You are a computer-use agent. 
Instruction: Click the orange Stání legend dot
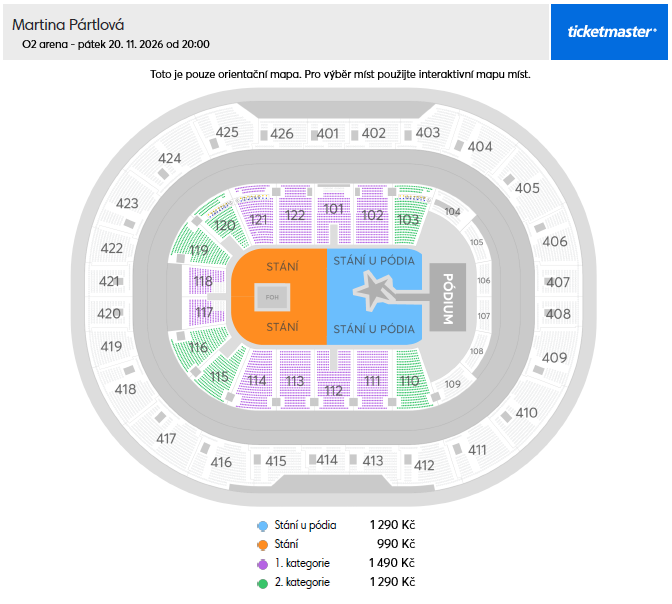click(x=262, y=544)
